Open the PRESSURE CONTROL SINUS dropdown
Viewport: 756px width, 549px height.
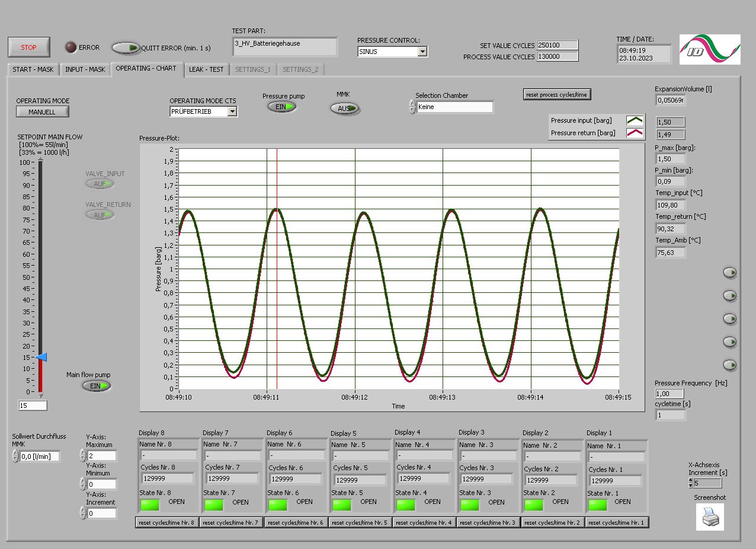tap(422, 52)
